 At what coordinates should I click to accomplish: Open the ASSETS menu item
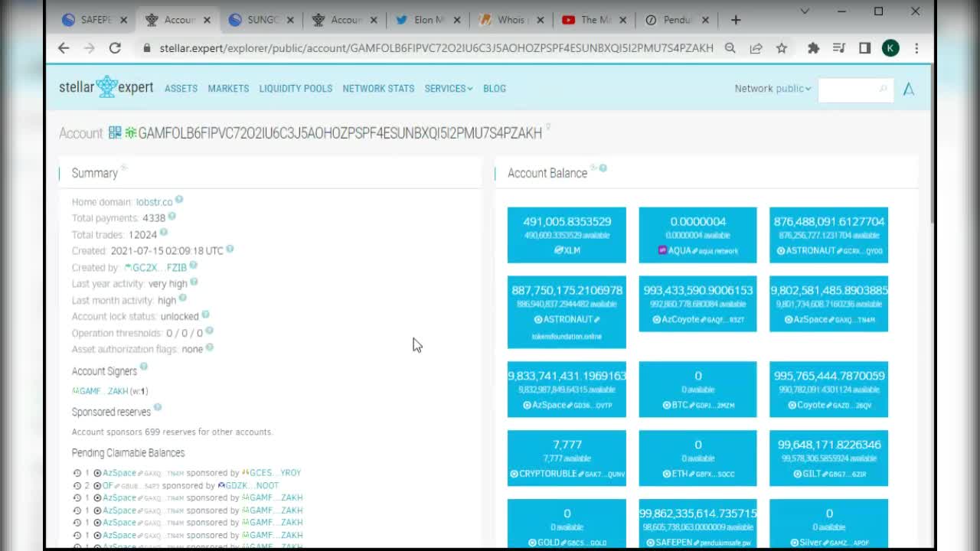click(181, 89)
